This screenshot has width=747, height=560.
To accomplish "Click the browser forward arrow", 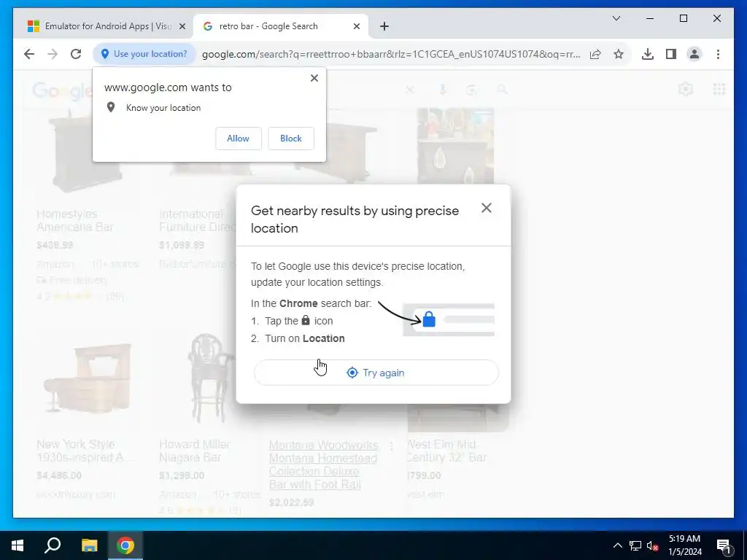I will (53, 54).
